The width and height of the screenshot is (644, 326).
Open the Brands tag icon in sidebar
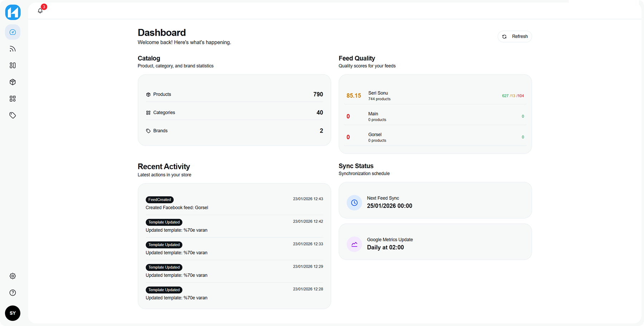[x=13, y=115]
